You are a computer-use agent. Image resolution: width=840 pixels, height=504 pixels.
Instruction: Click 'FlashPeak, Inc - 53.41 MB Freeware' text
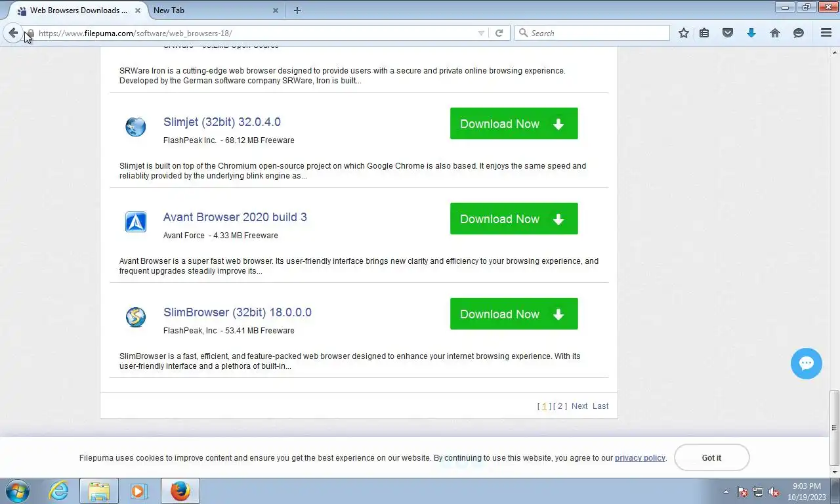coord(228,331)
